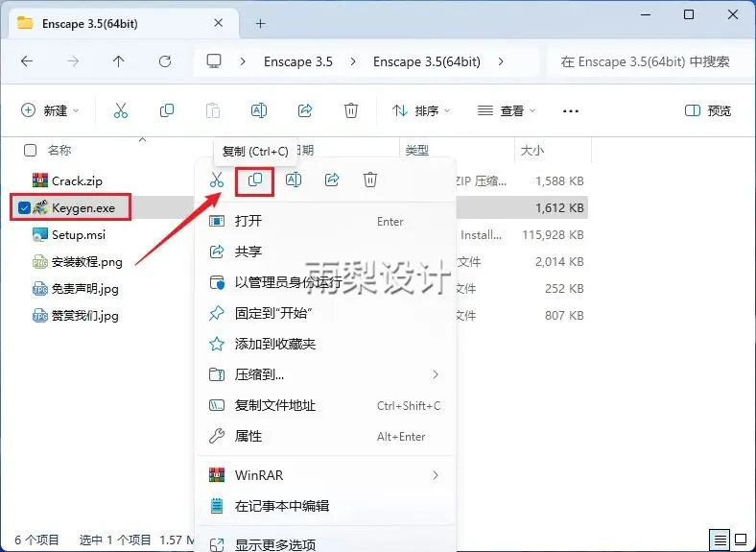Choose 压缩到... in the context menu

tap(325, 374)
